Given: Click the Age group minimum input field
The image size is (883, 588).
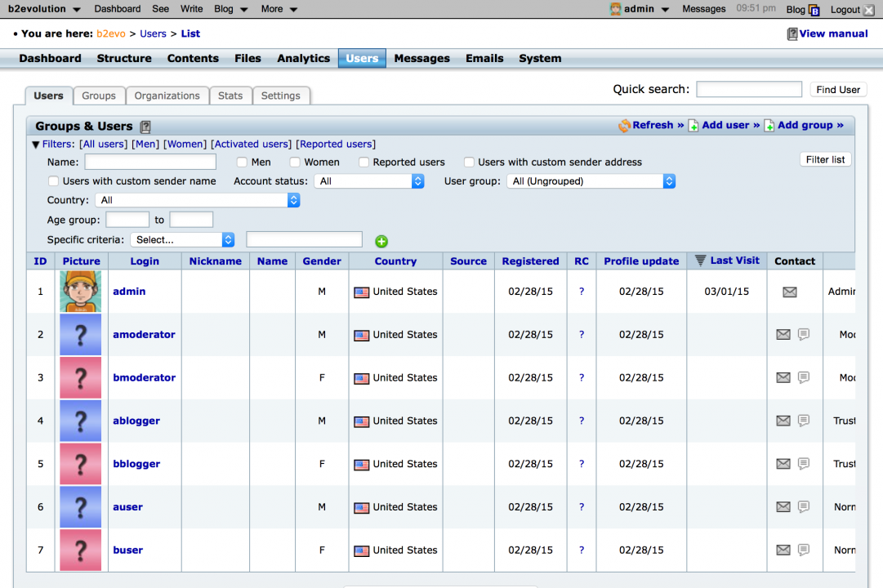Looking at the screenshot, I should click(x=127, y=220).
